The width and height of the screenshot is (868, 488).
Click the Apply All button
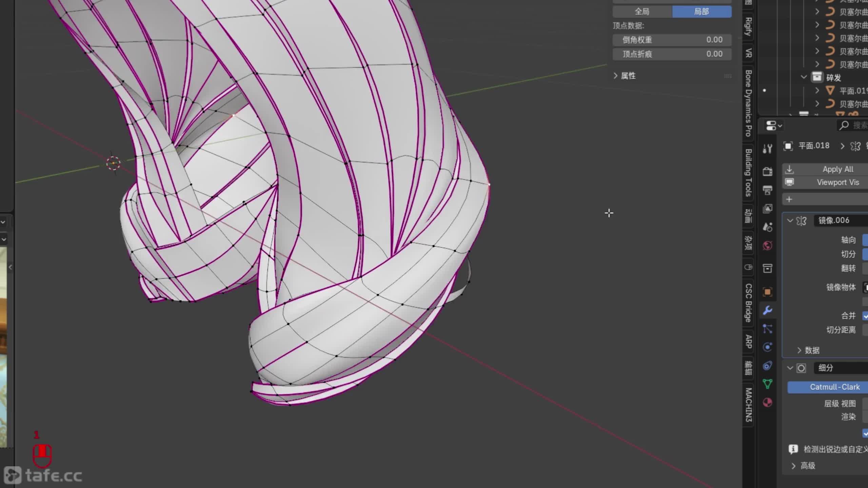(x=837, y=169)
